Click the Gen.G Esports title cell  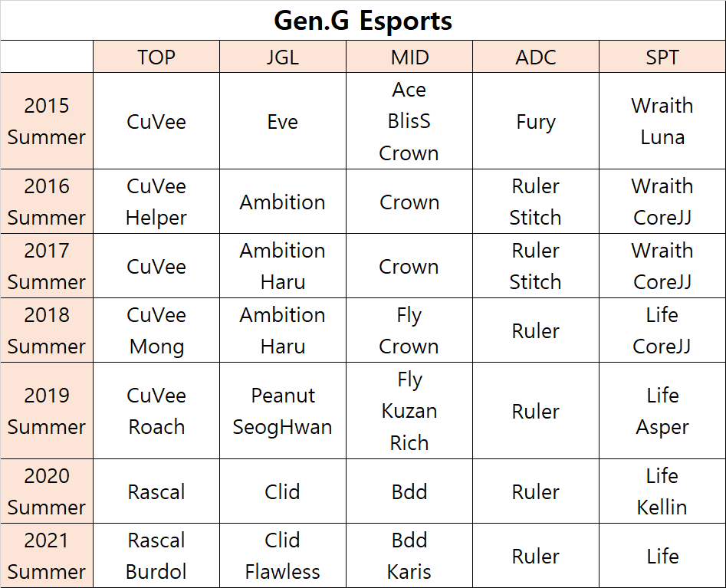(363, 21)
